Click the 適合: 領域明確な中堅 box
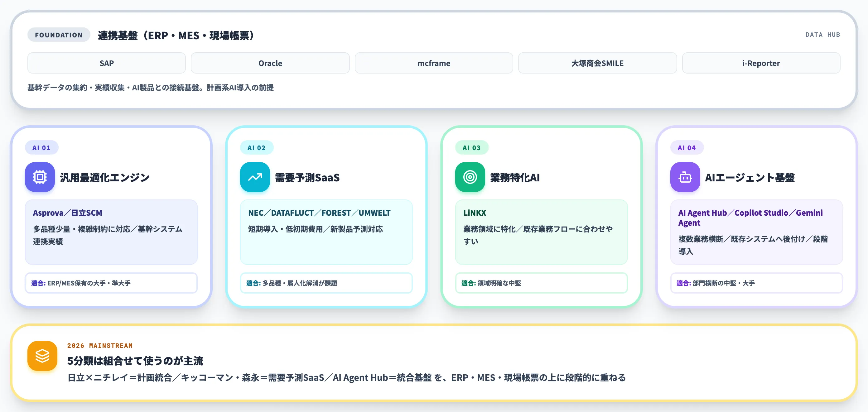 tap(542, 283)
